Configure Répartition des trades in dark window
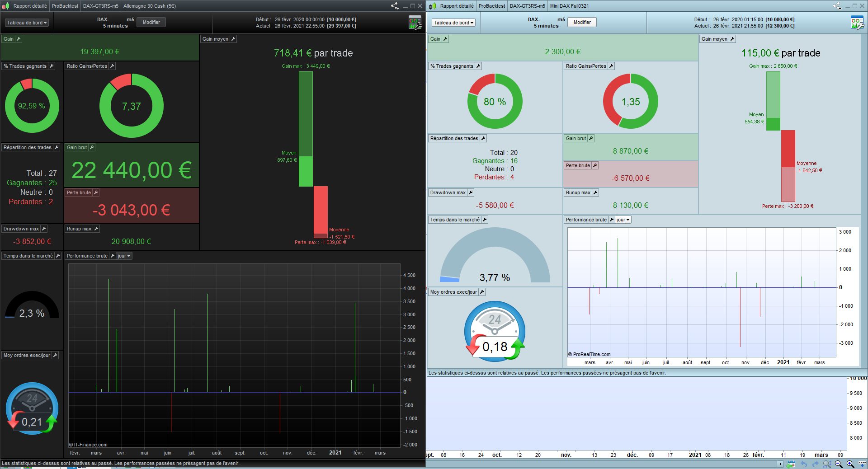This screenshot has width=868, height=469. click(x=57, y=148)
